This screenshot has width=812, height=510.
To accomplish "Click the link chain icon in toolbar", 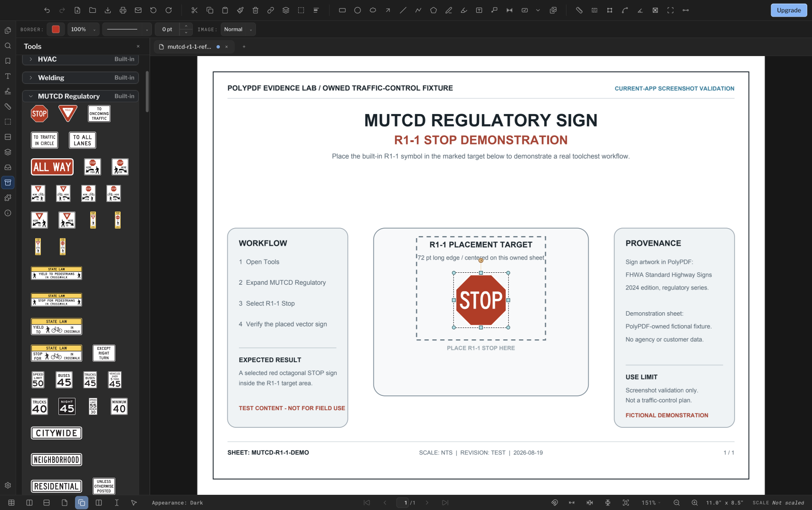I will pyautogui.click(x=271, y=10).
